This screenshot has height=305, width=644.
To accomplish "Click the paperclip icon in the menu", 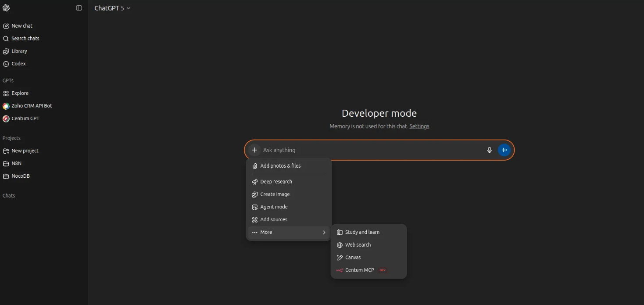I will tap(255, 166).
